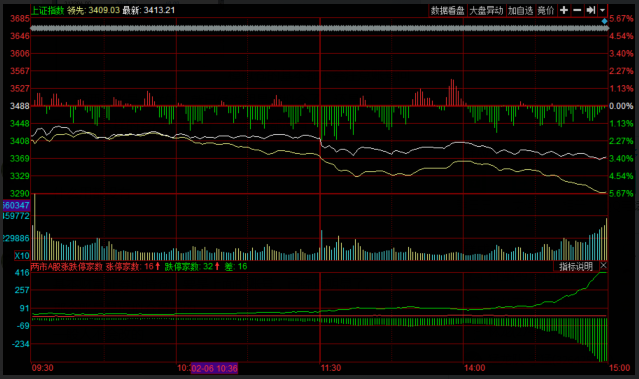Open 数据看盘 panel

(447, 11)
